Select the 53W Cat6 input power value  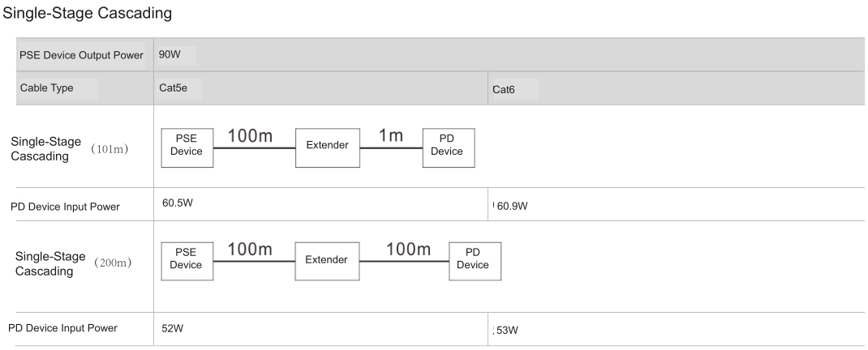[x=507, y=330]
